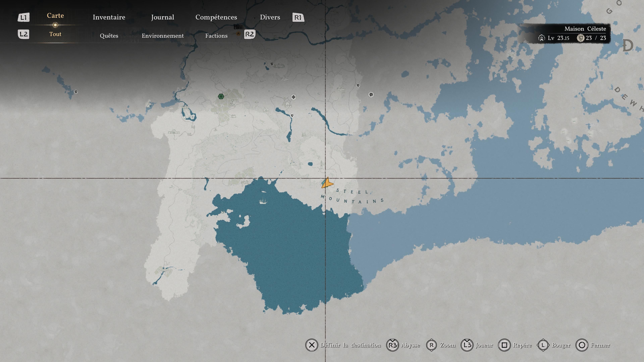Open the Abysse view

pos(411,345)
